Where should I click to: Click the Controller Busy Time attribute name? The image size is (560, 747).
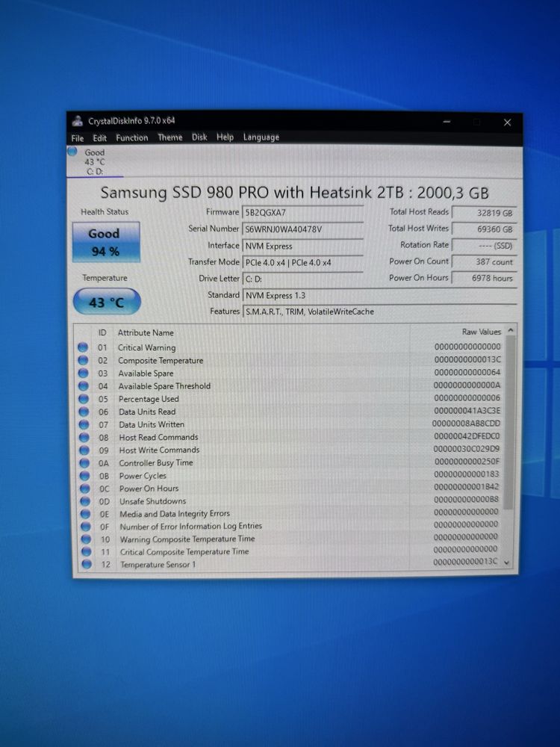pos(156,462)
